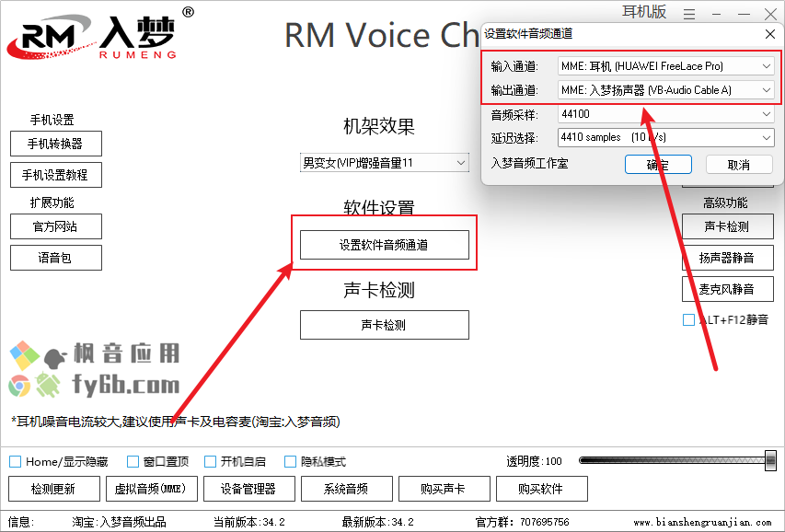Click 当前版本:34.2 status text
This screenshot has height=532, width=785.
249,522
